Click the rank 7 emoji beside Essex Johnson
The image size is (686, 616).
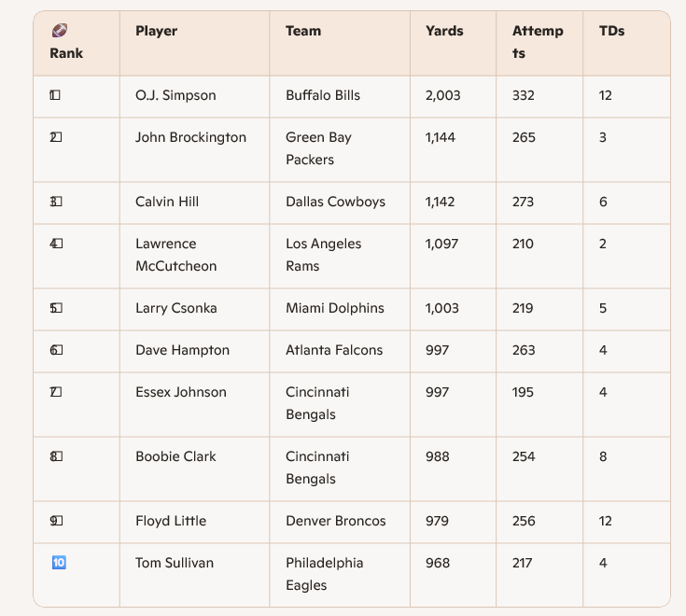click(x=56, y=392)
